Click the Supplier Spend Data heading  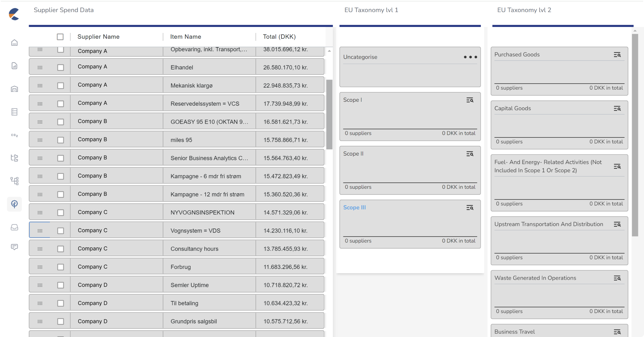[x=64, y=10]
